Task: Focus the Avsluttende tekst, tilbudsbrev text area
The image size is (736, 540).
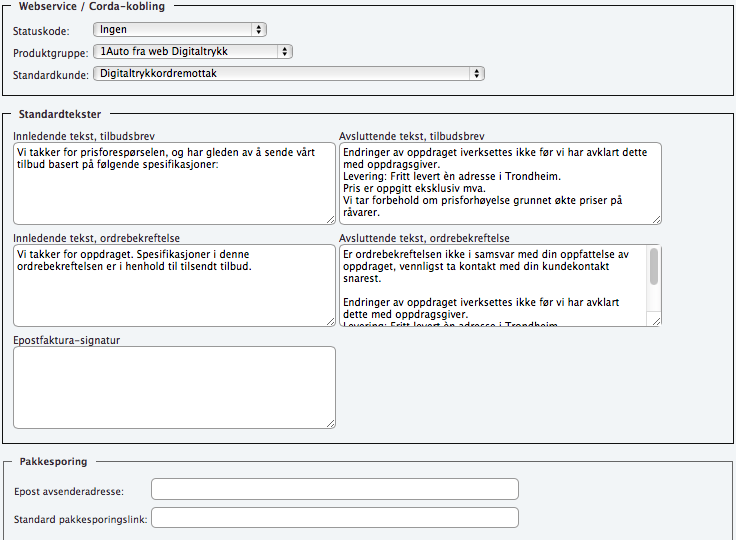Action: (500, 183)
